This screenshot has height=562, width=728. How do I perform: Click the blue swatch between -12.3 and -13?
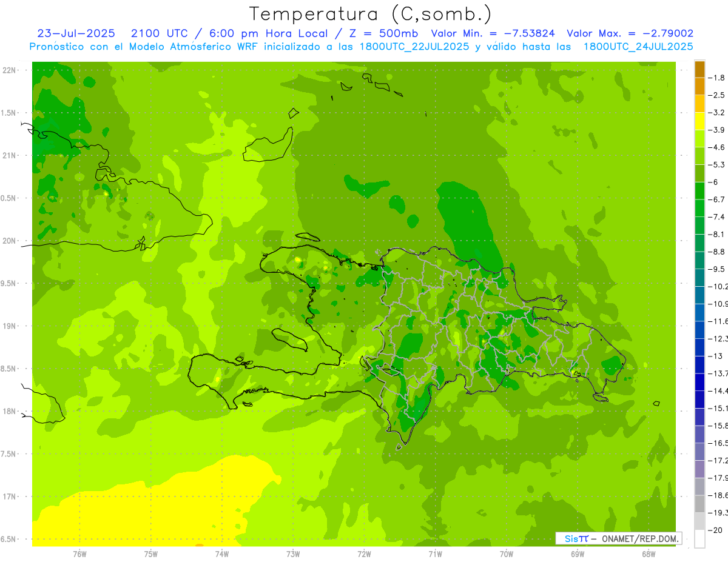(699, 347)
